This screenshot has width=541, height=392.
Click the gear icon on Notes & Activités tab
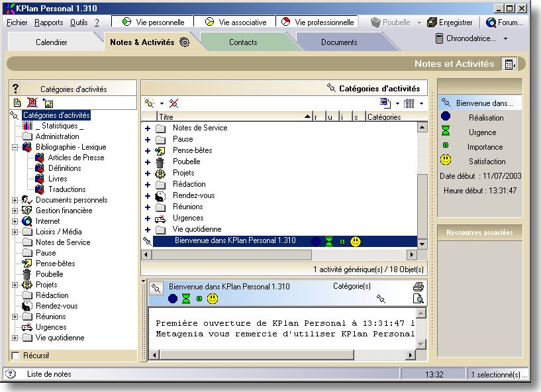click(x=185, y=42)
